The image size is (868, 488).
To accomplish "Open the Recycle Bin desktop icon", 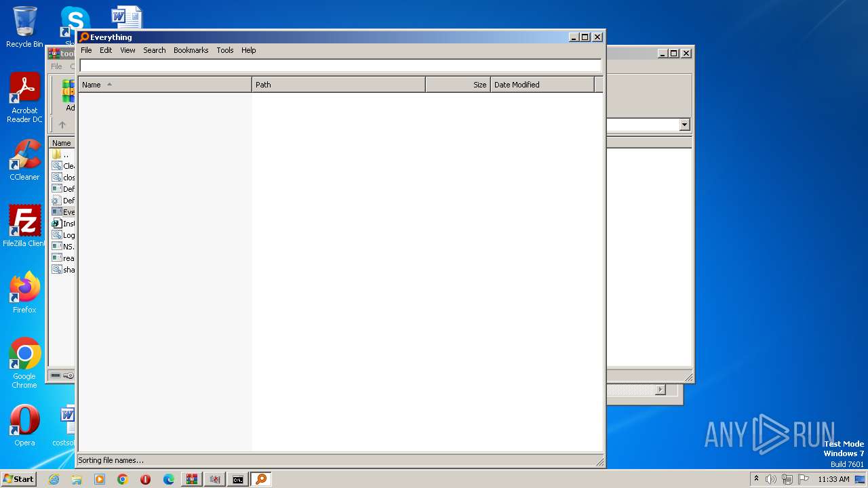I will (24, 27).
